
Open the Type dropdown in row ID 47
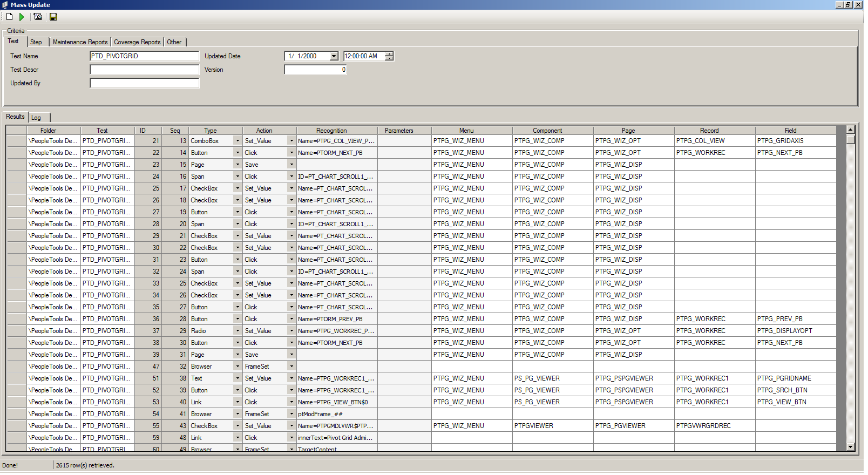point(237,367)
